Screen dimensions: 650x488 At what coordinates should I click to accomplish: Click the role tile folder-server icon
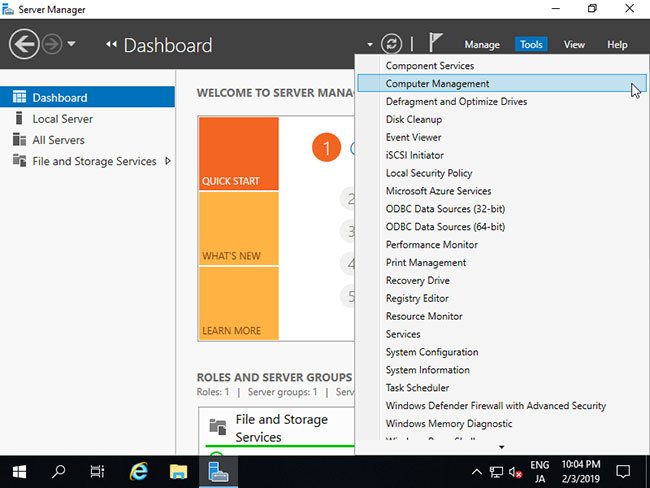pyautogui.click(x=218, y=427)
